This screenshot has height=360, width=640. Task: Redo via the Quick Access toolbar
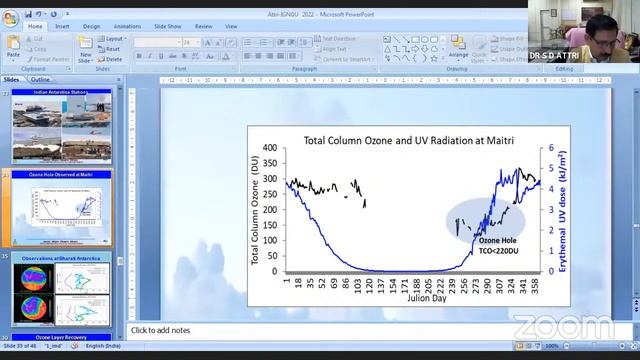tap(53, 14)
